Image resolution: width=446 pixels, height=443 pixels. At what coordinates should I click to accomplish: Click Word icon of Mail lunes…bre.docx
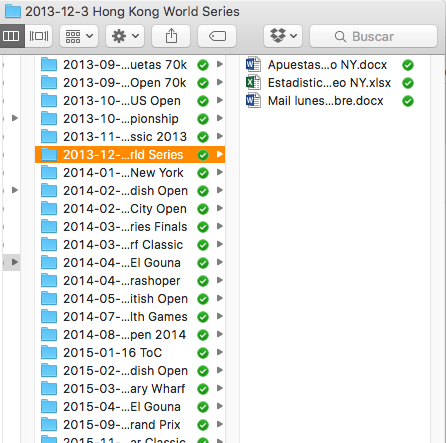(x=253, y=100)
